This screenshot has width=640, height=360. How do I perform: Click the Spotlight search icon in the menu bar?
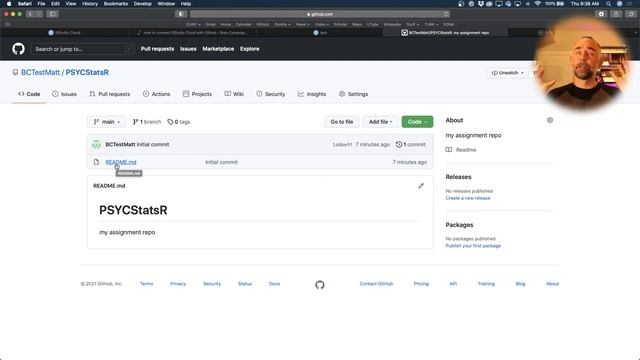(x=608, y=4)
